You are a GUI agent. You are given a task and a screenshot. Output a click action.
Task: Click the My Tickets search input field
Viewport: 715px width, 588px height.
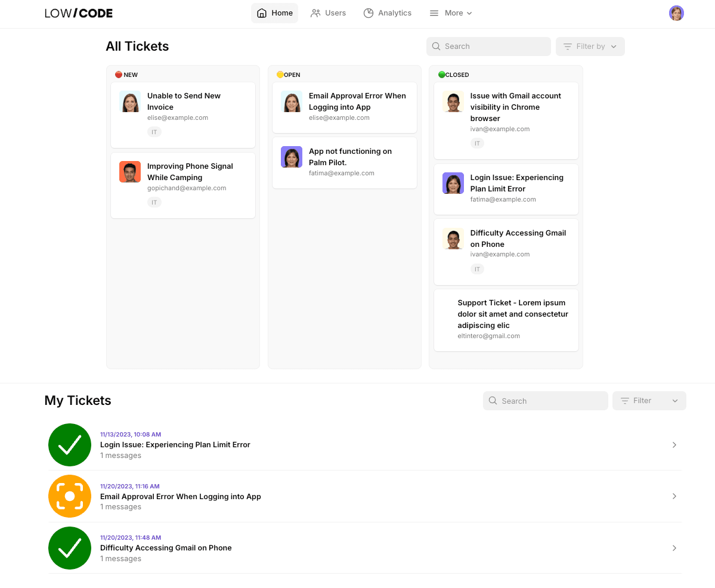[x=545, y=401]
